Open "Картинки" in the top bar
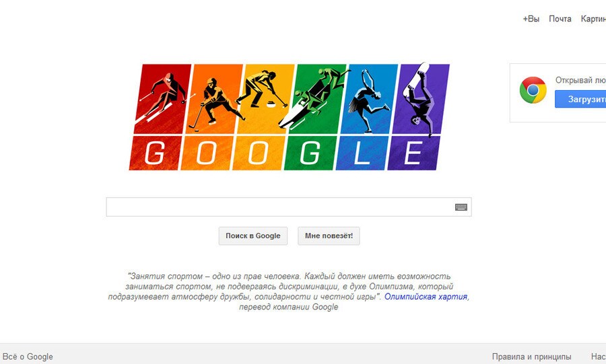This screenshot has height=364, width=606. pos(594,19)
